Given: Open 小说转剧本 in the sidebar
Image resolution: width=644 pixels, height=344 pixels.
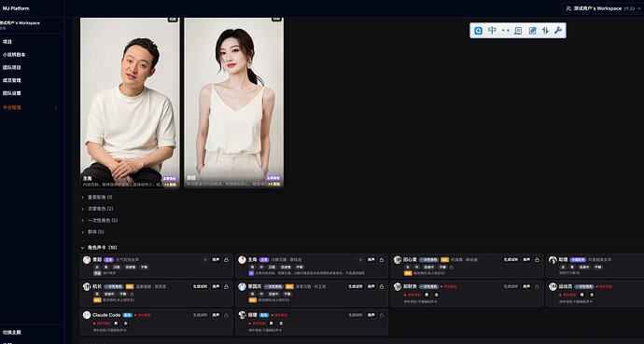Looking at the screenshot, I should 14,54.
